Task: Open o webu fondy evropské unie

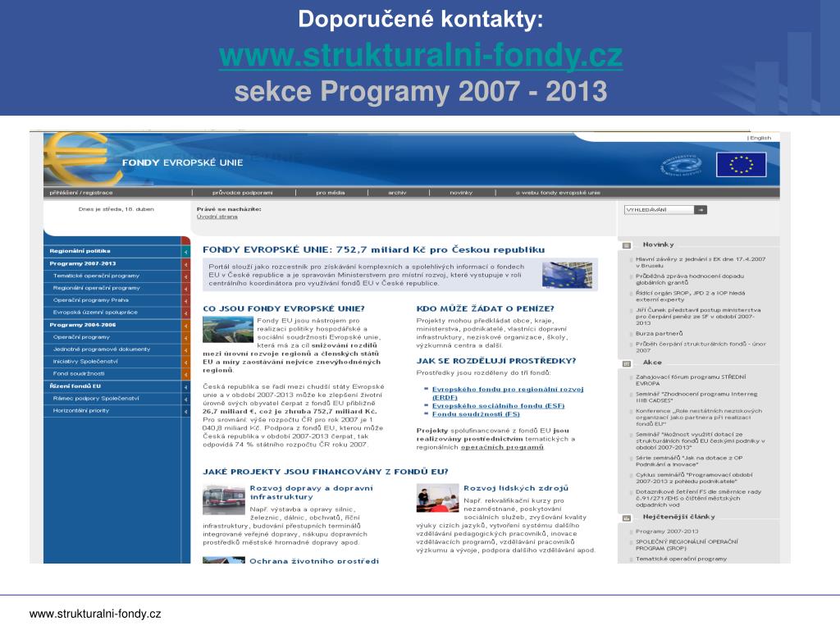Action: (x=558, y=193)
